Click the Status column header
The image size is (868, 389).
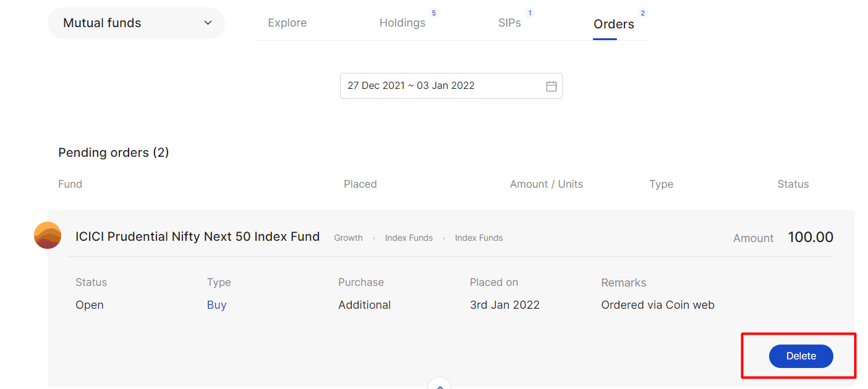[793, 184]
